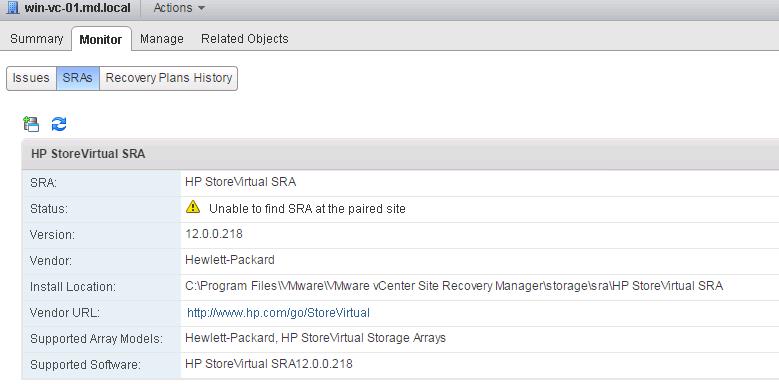Open Recovery Plans History view

point(169,78)
